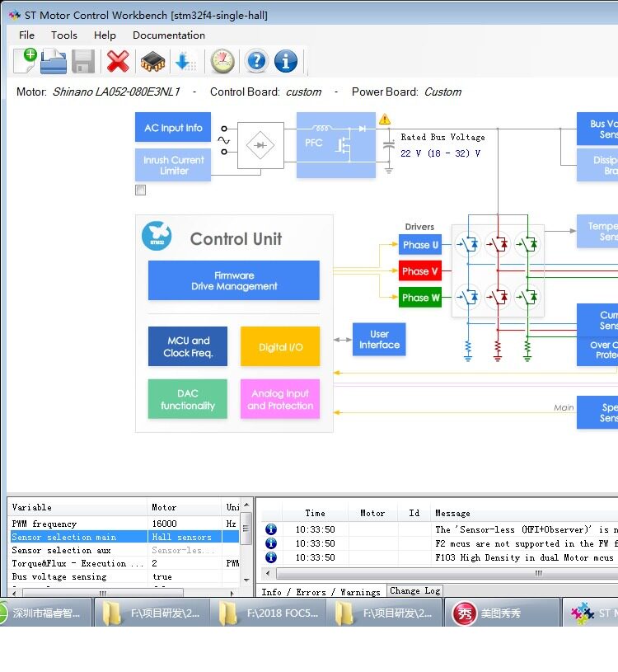Open the Inrush Current Limiter block
Viewport: 618px width, 672px height.
(173, 165)
